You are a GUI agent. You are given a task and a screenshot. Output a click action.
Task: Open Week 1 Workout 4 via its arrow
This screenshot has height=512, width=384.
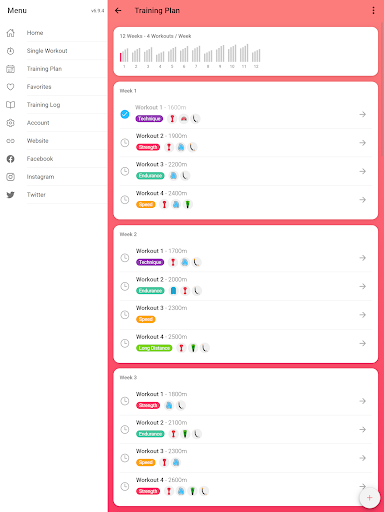click(x=363, y=200)
